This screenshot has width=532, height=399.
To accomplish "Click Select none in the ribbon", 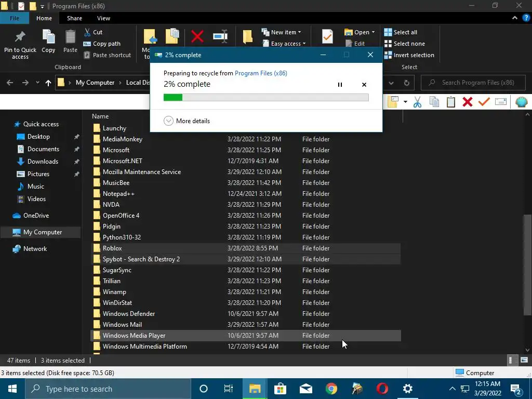I will [x=404, y=44].
